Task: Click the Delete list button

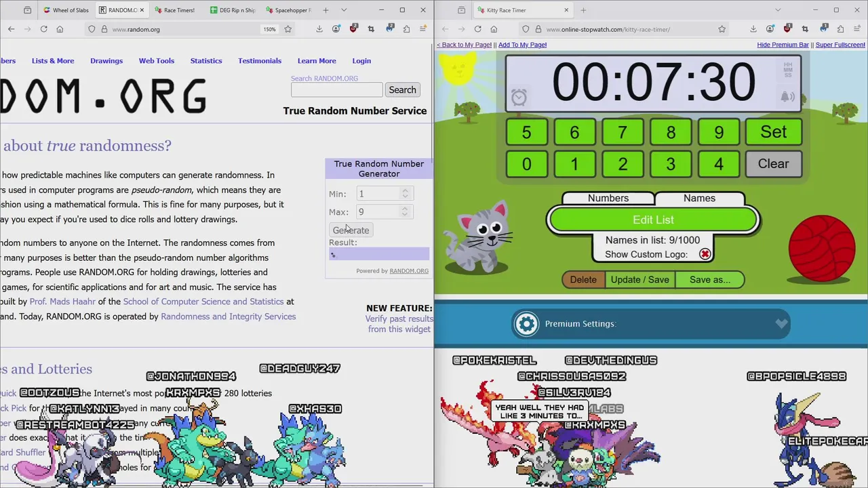Action: click(x=583, y=279)
